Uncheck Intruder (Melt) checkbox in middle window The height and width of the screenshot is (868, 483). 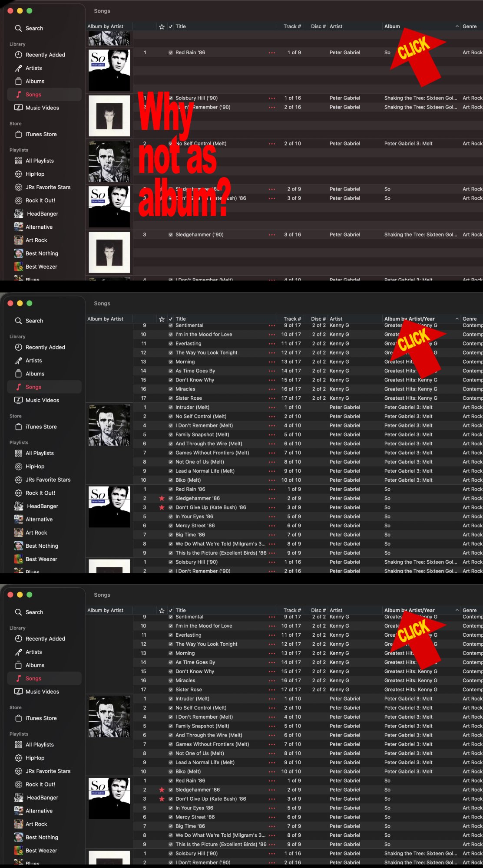tap(171, 408)
